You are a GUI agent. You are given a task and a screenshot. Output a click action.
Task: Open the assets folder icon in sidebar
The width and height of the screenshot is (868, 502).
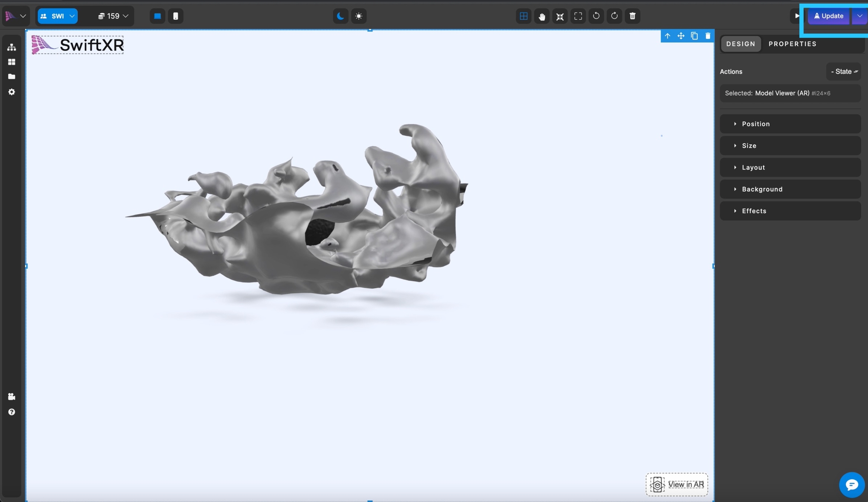(12, 77)
